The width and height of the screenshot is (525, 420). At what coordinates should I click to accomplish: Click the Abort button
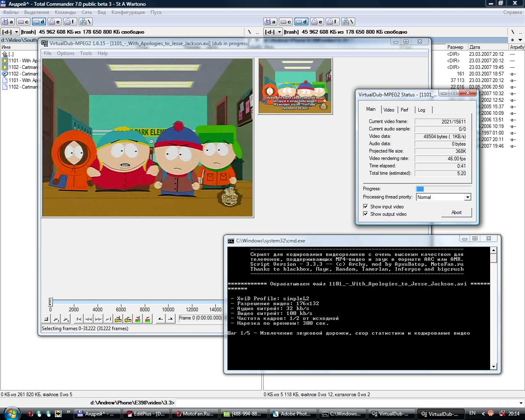tap(457, 212)
